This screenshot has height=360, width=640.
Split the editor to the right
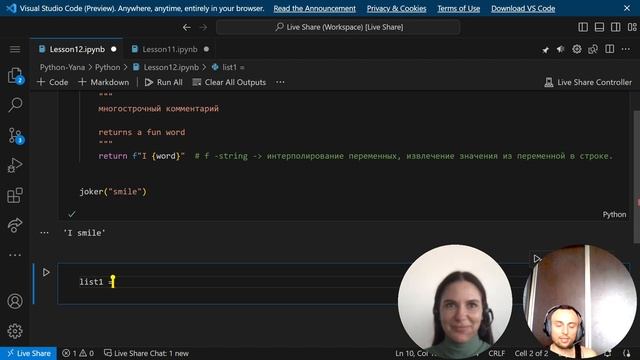[609, 49]
